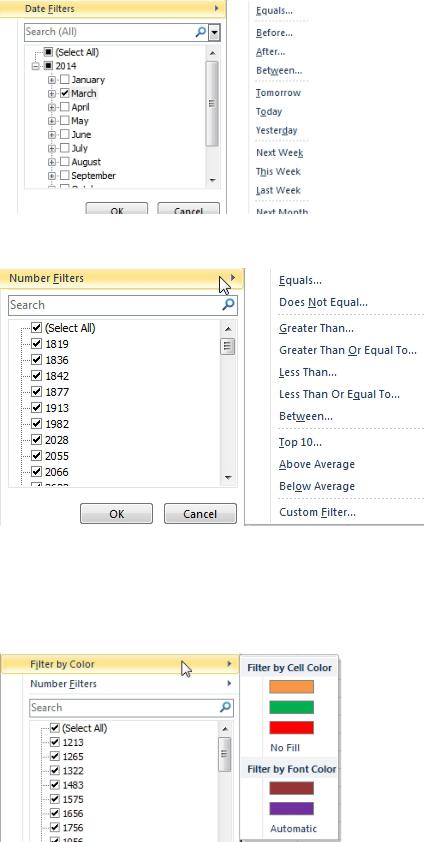Image resolution: width=424 pixels, height=842 pixels.
Task: Choose Top 10... number filter
Action: [x=300, y=442]
